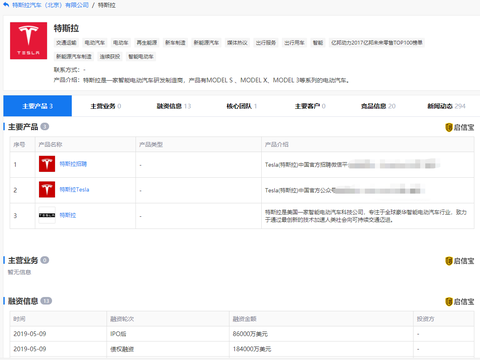Click the 产品介绍 company description text

201,80
